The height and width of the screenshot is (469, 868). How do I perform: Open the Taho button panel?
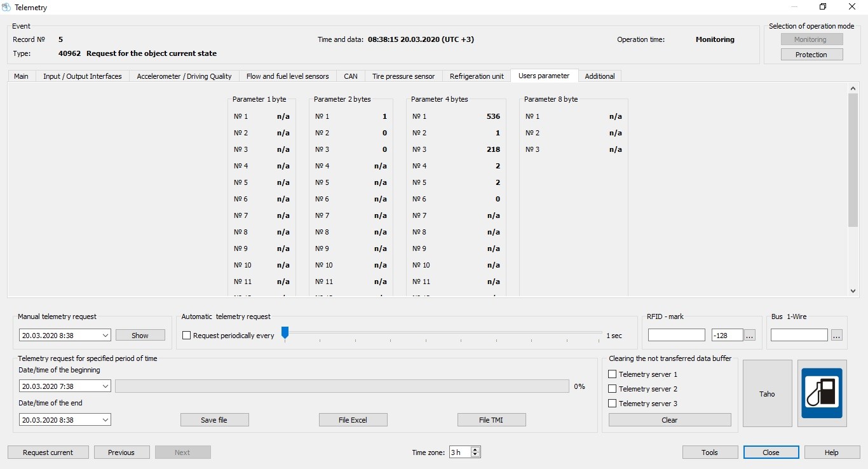click(x=767, y=394)
